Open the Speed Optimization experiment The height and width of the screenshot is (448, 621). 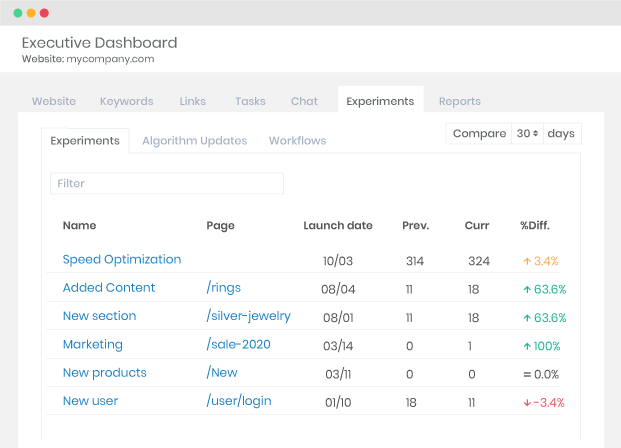[122, 259]
